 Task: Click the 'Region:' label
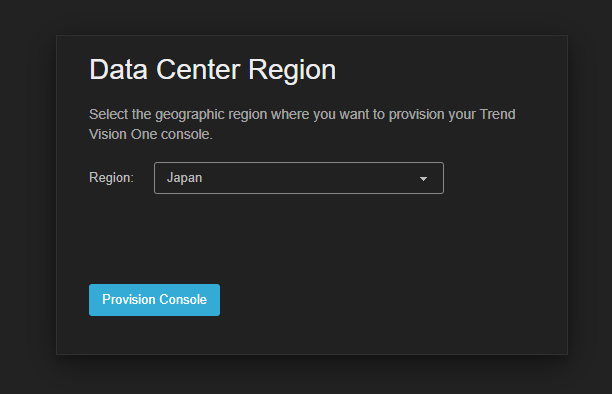111,178
